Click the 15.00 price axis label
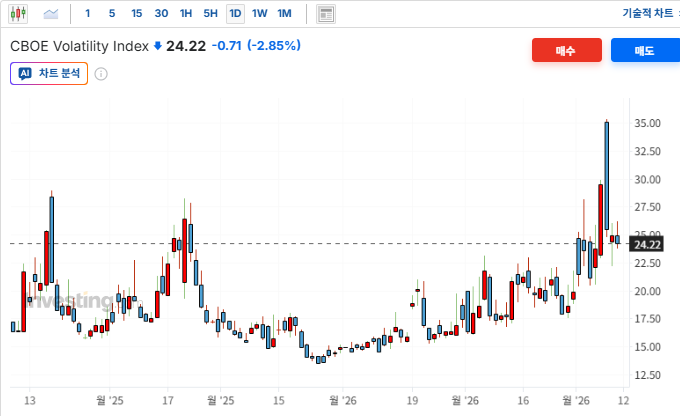 coord(647,347)
